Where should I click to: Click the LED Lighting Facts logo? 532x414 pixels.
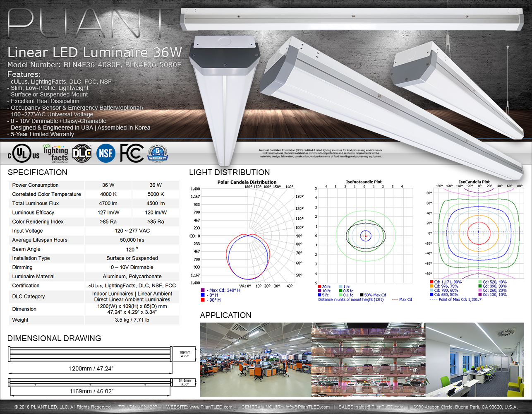coord(55,153)
